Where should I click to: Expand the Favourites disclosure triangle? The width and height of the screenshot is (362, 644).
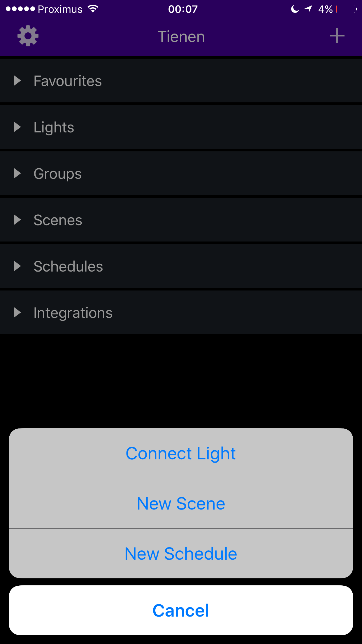(x=17, y=81)
